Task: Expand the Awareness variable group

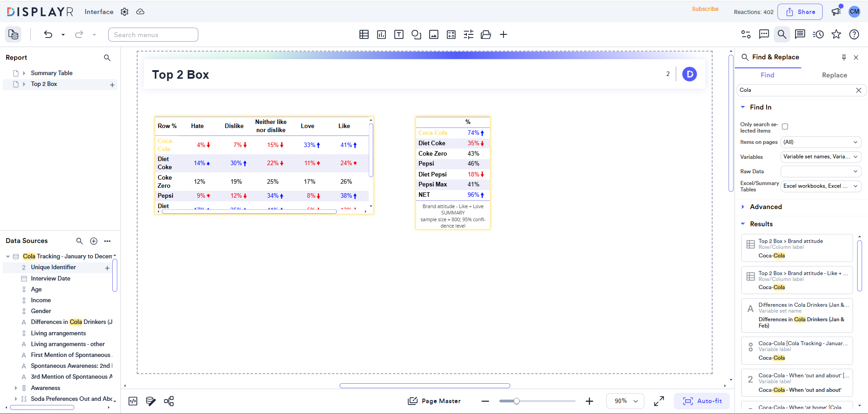Action: coord(16,388)
